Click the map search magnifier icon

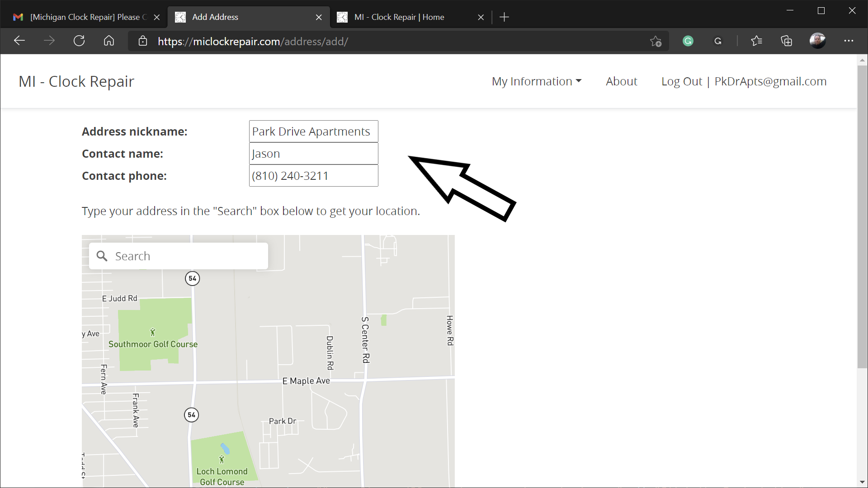101,256
